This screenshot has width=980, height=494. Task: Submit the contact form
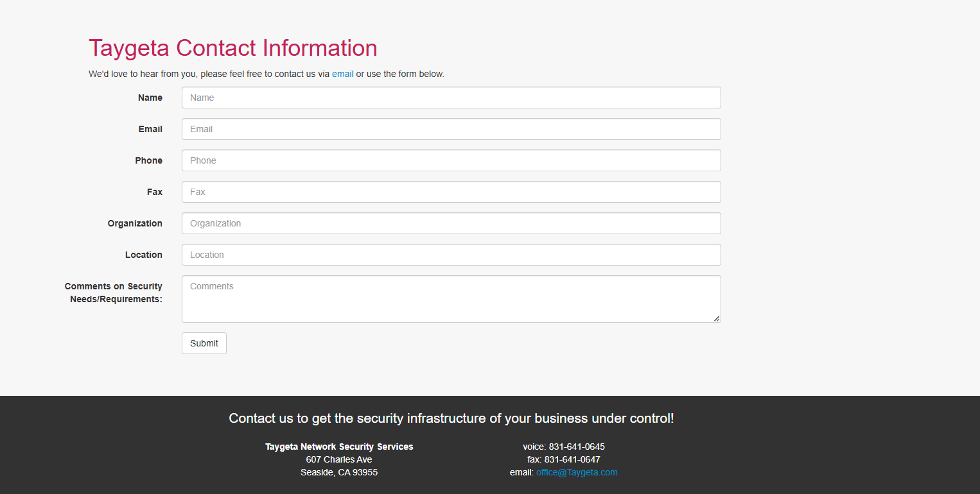pyautogui.click(x=204, y=343)
